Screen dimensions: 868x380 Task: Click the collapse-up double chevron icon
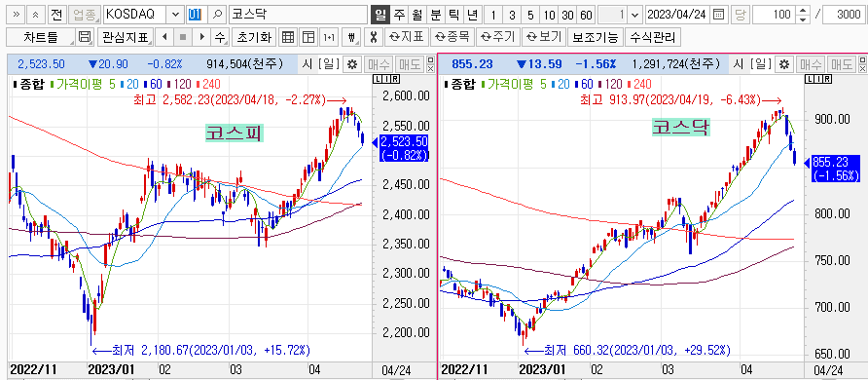pos(37,15)
